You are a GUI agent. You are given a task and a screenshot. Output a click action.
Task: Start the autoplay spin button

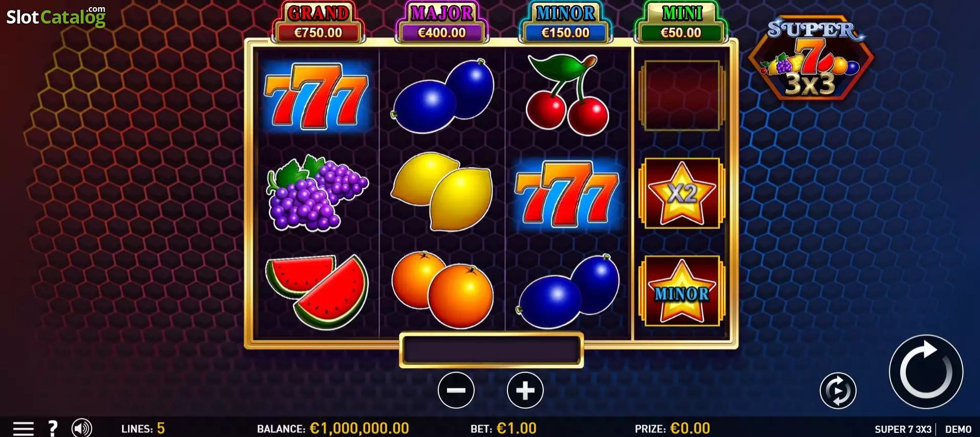(x=838, y=391)
